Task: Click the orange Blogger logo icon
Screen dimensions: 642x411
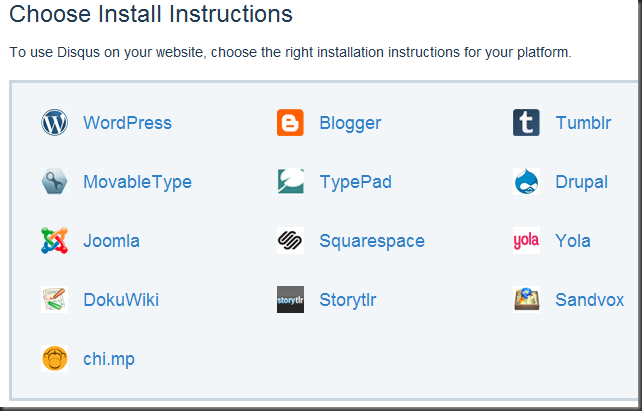Action: coord(290,122)
